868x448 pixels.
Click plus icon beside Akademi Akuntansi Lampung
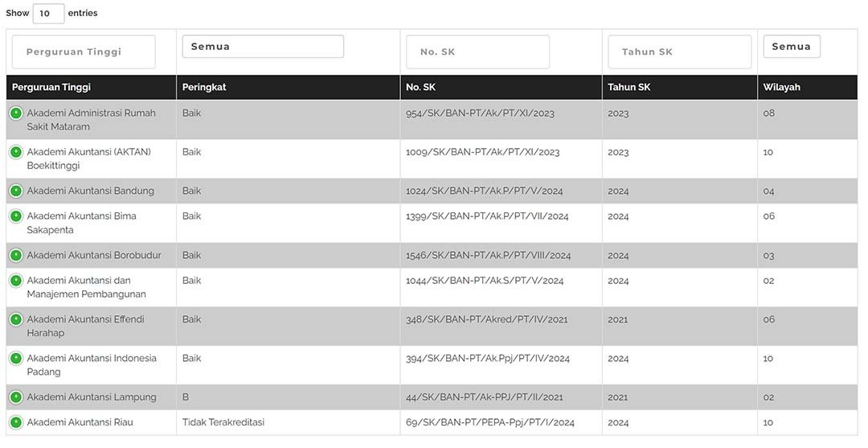pyautogui.click(x=16, y=397)
